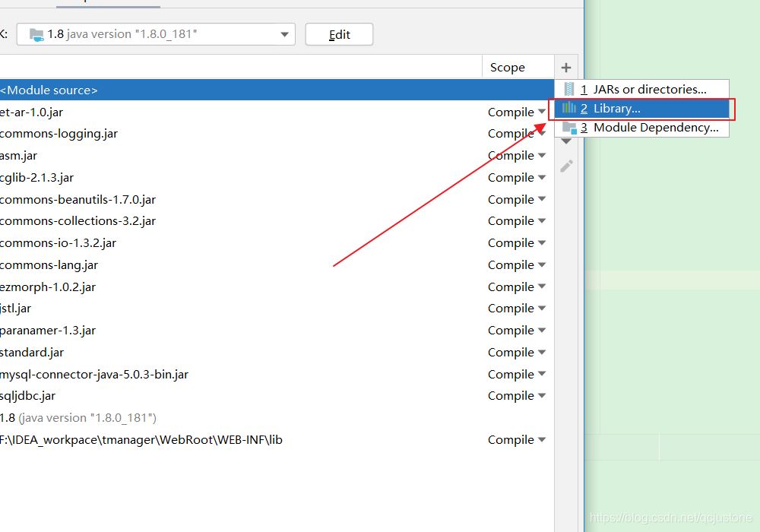This screenshot has height=532, width=760.
Task: Open the SDK version combo box
Action: point(156,34)
